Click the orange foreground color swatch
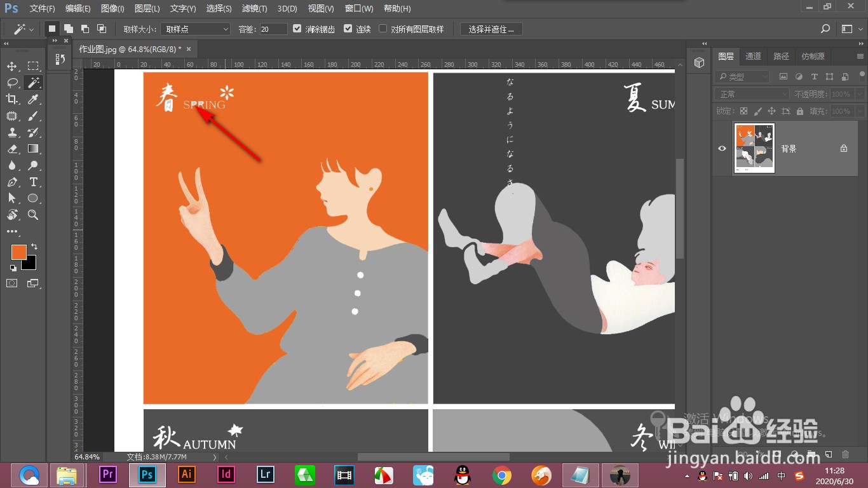This screenshot has width=868, height=488. click(18, 252)
